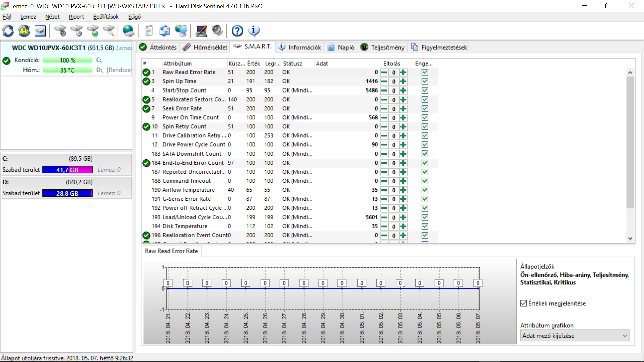This screenshot has width=644, height=362.
Task: Open the Beállítások menu
Action: 106,17
